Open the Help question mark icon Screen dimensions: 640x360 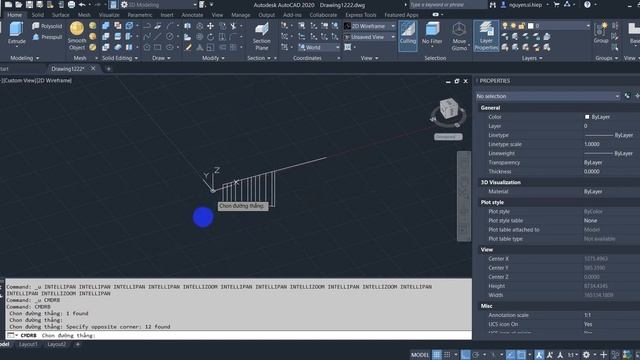pyautogui.click(x=587, y=4)
